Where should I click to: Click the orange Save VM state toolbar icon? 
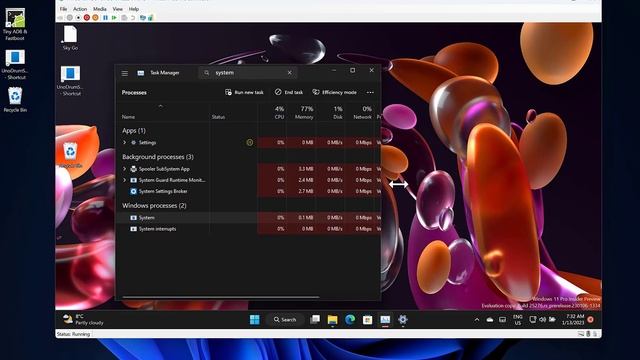pos(95,18)
